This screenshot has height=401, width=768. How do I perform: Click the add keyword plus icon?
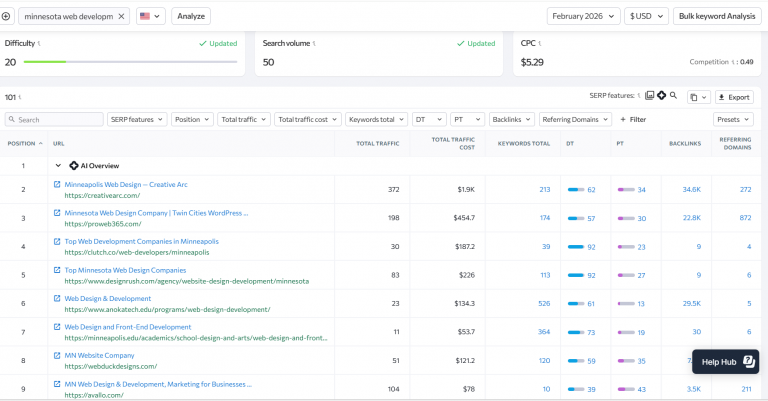[x=6, y=16]
